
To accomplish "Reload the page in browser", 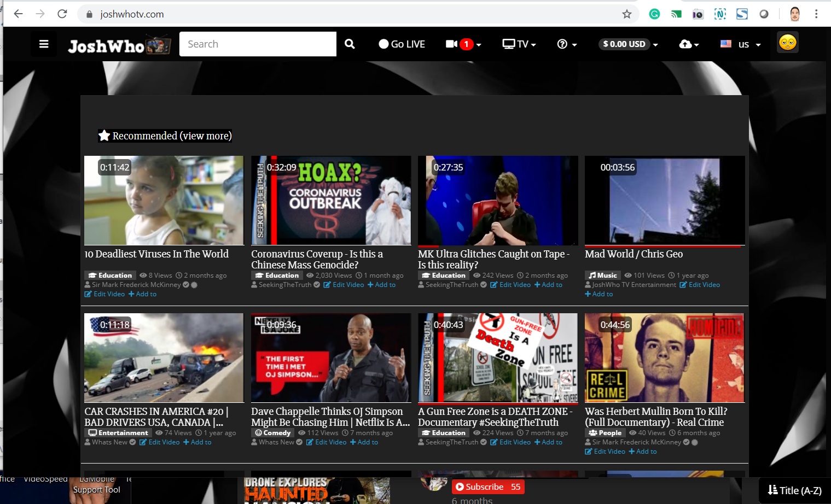I will [x=62, y=14].
